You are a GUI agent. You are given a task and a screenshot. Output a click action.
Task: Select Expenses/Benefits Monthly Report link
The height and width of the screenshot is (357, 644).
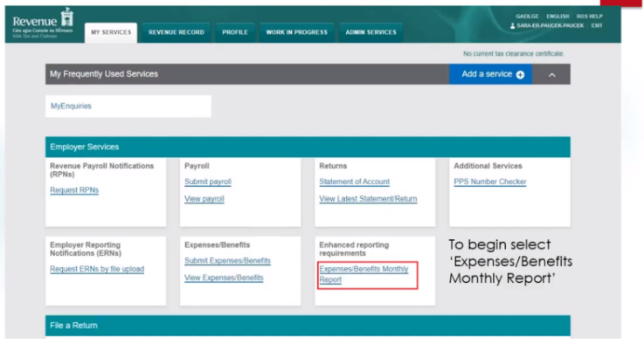pos(364,274)
